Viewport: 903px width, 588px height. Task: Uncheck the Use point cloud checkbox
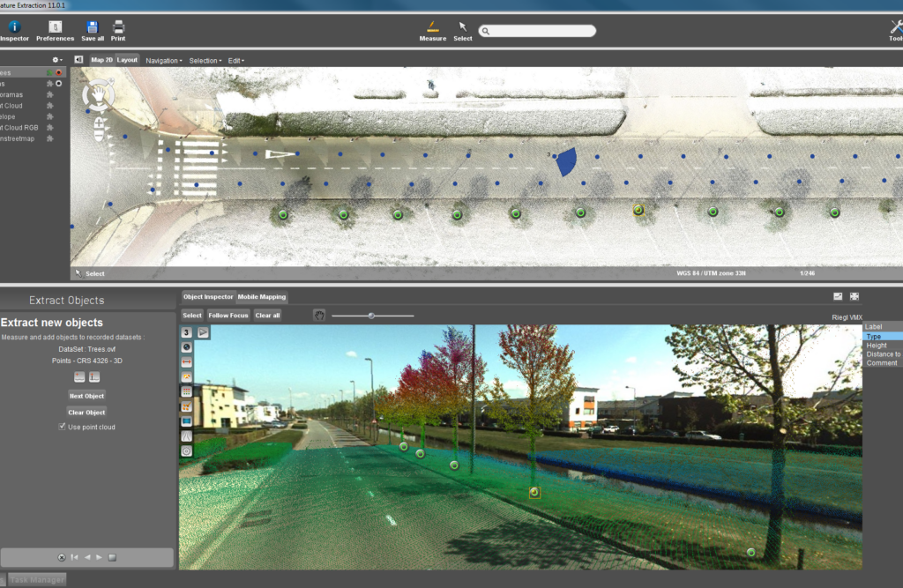[63, 427]
